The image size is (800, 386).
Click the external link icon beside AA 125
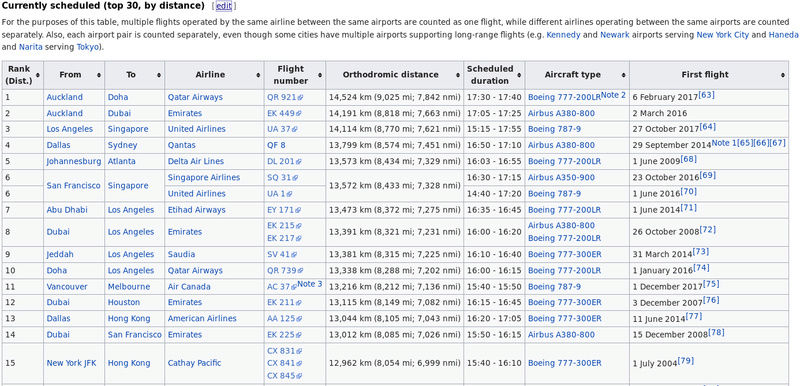pyautogui.click(x=299, y=319)
